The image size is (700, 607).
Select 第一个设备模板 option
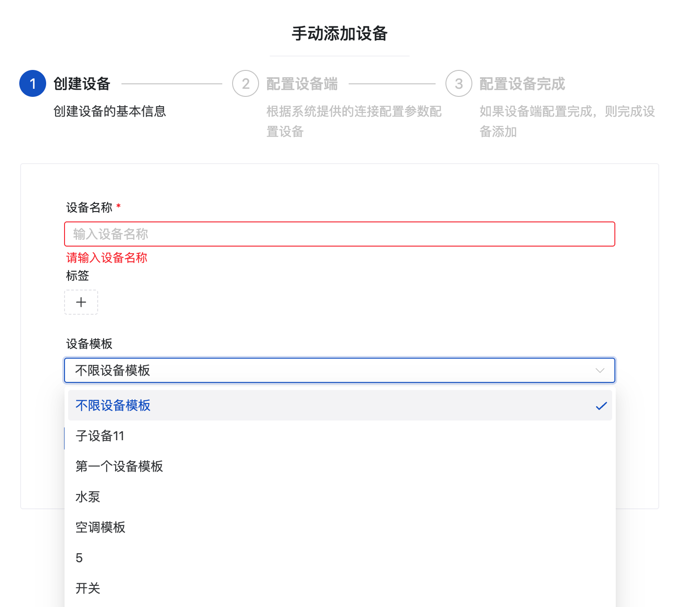[x=340, y=466]
